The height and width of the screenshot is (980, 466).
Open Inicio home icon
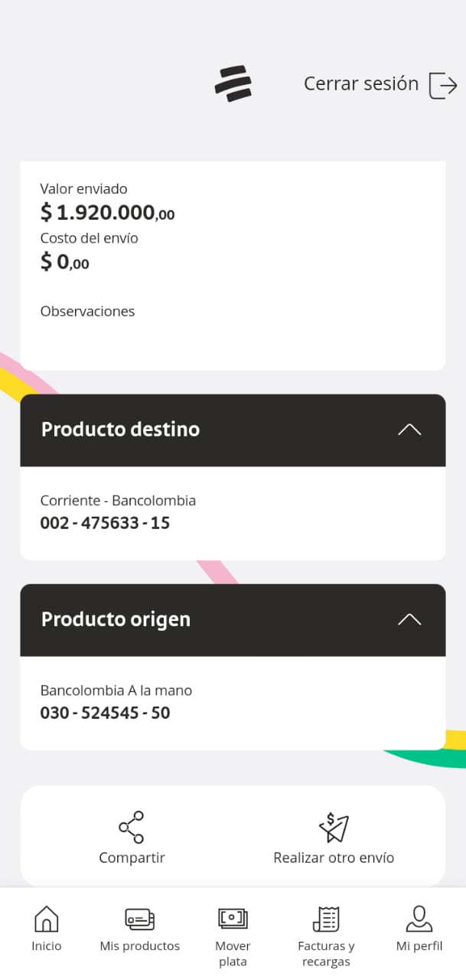click(x=47, y=918)
